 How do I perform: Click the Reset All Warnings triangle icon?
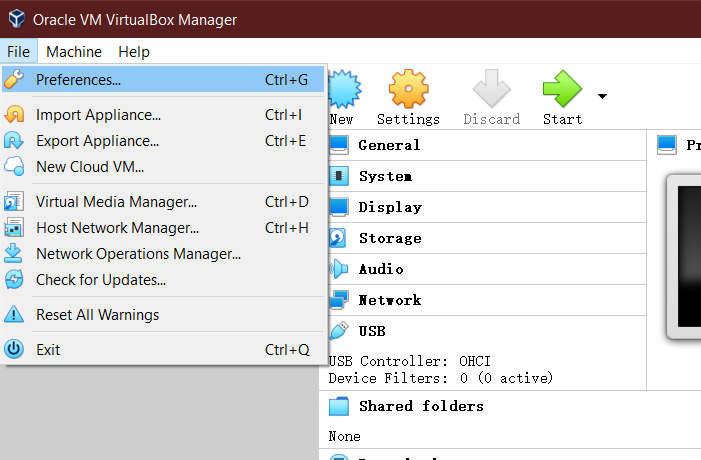pyautogui.click(x=14, y=314)
